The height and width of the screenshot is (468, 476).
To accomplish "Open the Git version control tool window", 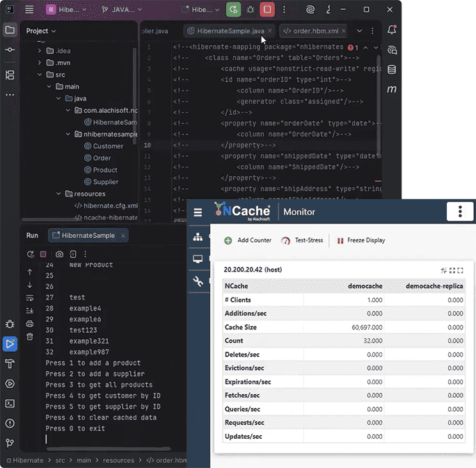I will 10,443.
